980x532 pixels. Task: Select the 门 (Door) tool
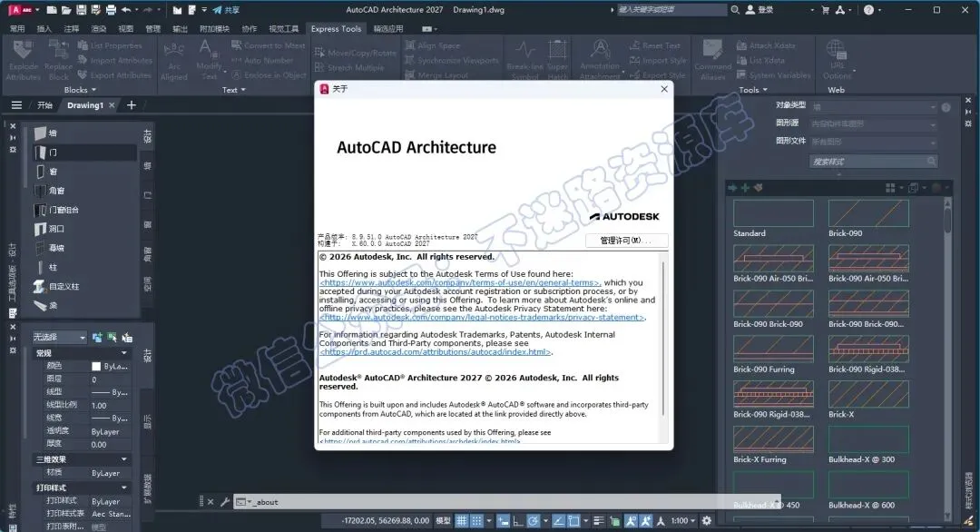point(84,153)
